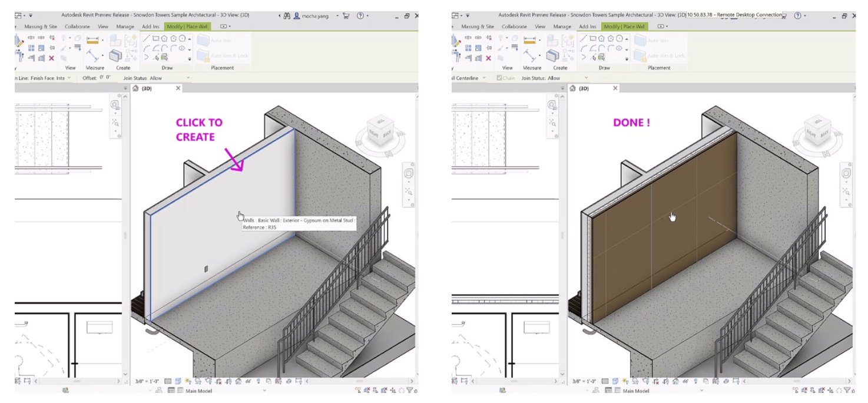
Task: Click the Reveal Hidden Elements bulb in left window
Action: click(259, 381)
